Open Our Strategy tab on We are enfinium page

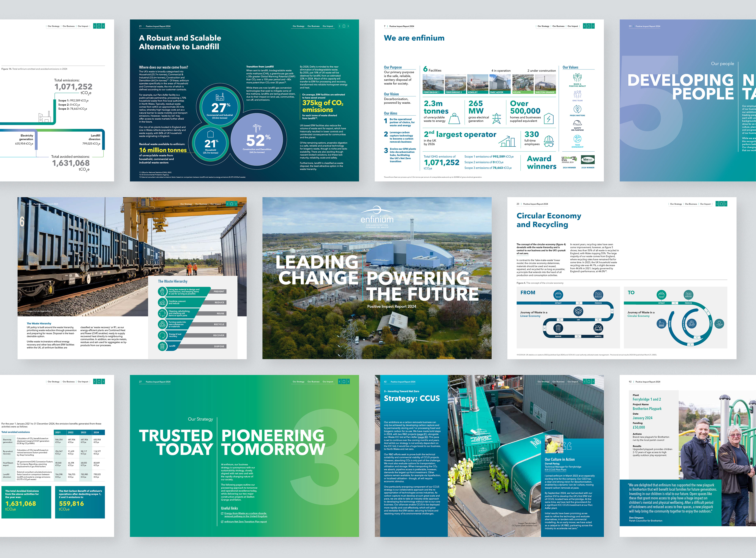click(x=543, y=26)
